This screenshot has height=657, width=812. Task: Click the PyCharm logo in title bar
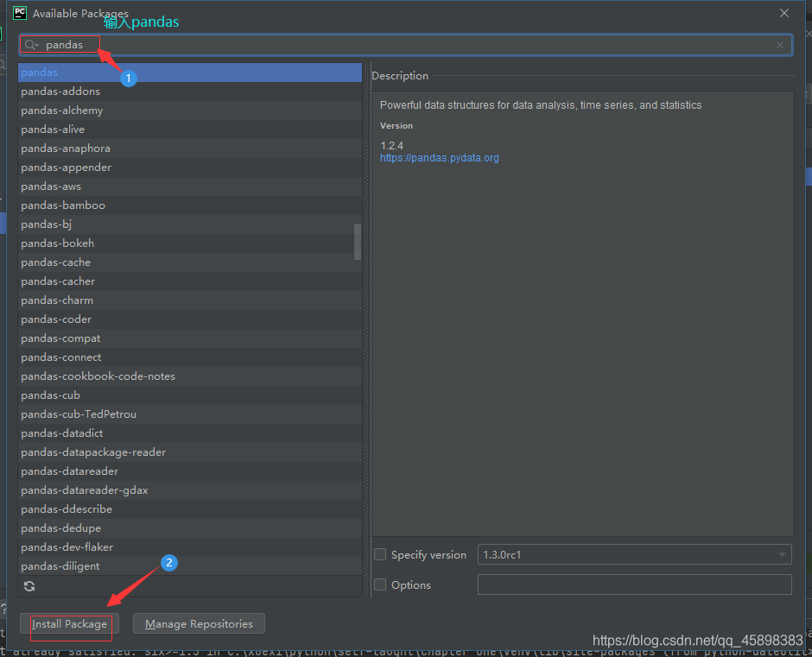pyautogui.click(x=20, y=13)
